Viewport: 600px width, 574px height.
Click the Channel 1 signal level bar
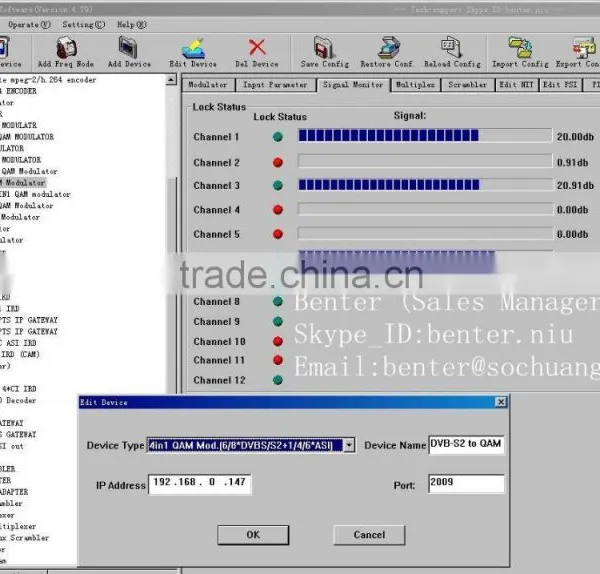point(425,136)
